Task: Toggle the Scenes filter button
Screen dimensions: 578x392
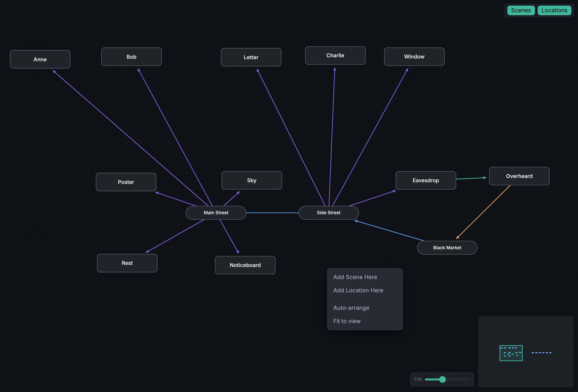Action: coord(521,10)
